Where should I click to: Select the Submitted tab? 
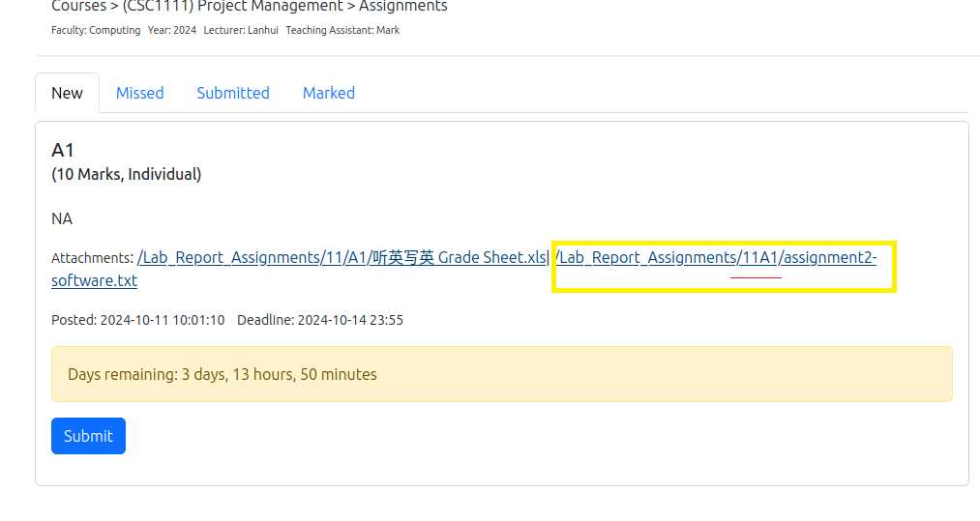tap(233, 93)
